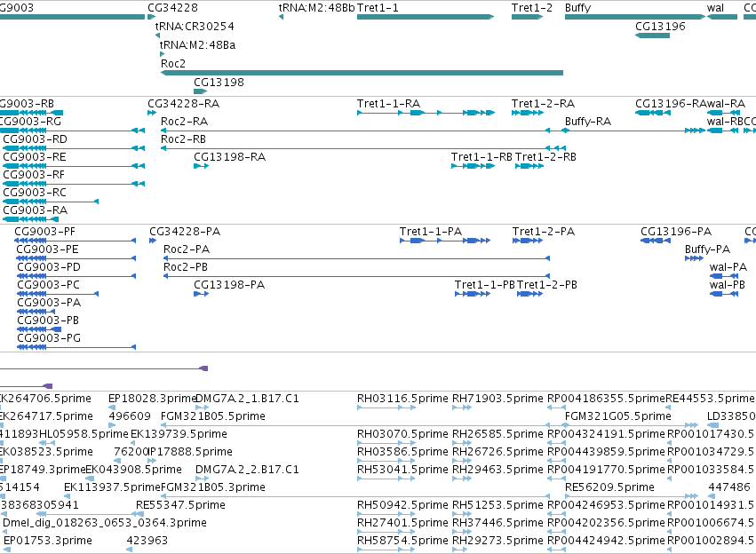The image size is (756, 554).
Task: Click the CG9003-PE protein label
Action: [47, 249]
